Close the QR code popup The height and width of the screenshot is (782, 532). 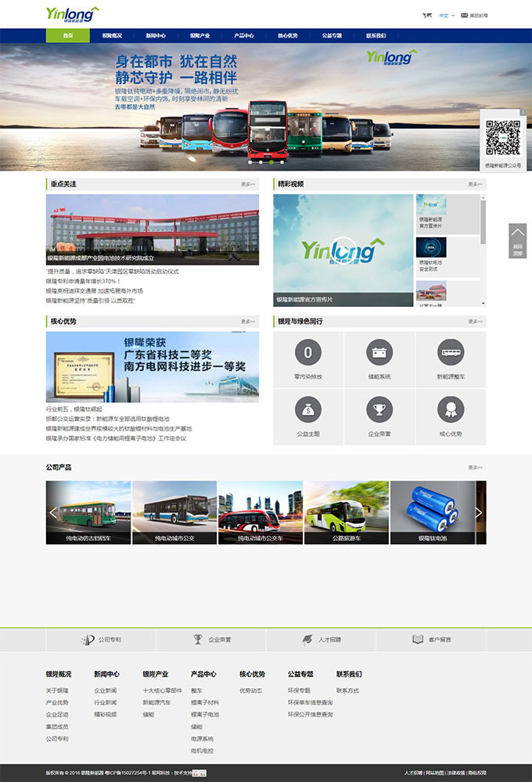click(523, 113)
